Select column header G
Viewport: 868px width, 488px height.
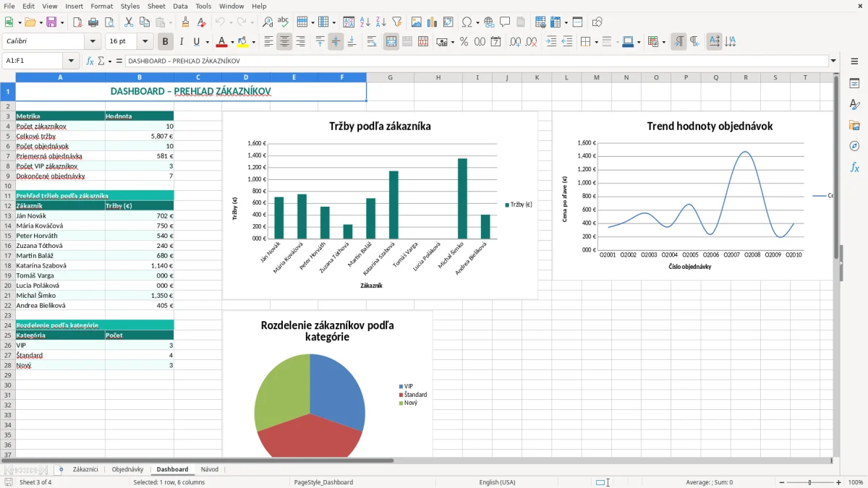[391, 77]
